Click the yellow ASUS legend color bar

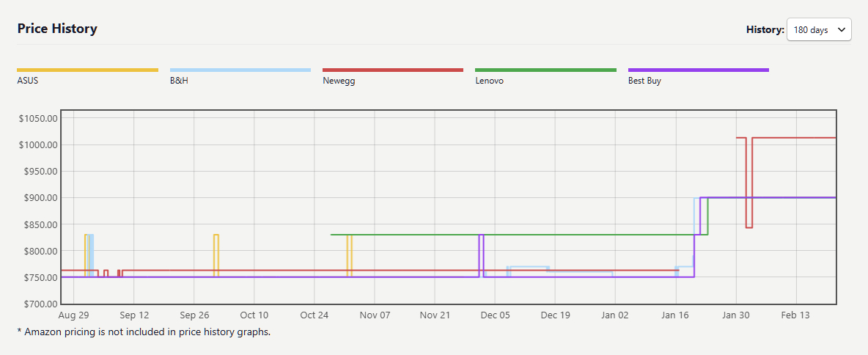click(x=87, y=70)
